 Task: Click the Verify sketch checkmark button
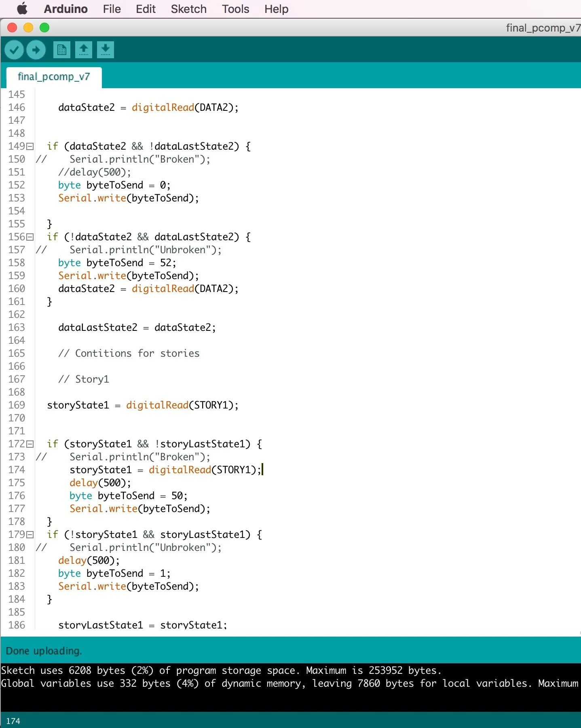coord(14,50)
